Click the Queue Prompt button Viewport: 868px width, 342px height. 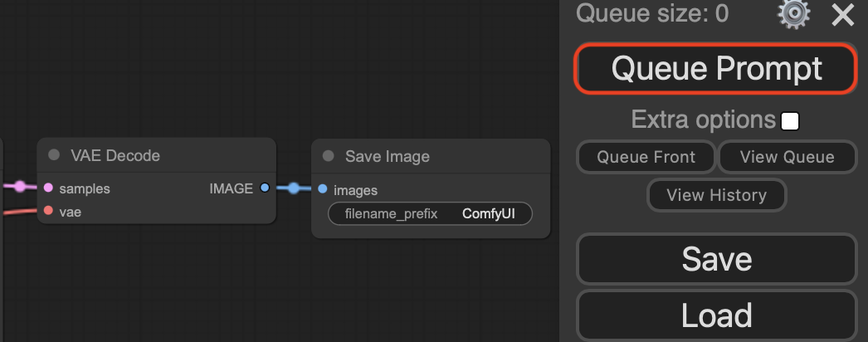coord(715,68)
